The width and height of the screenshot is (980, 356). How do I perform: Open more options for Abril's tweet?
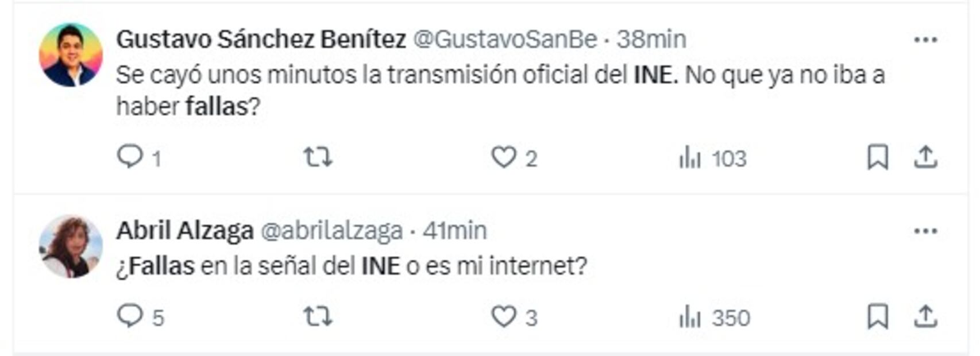[x=925, y=231]
